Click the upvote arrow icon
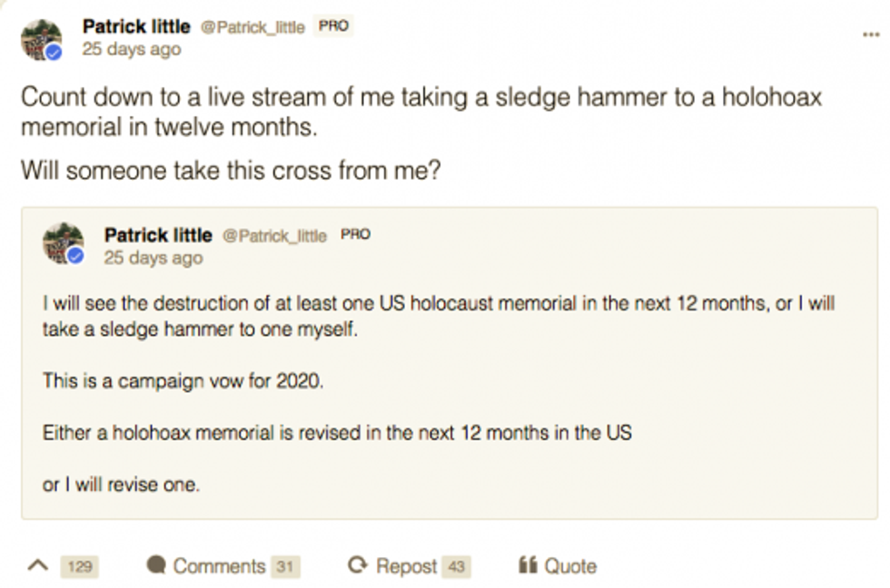 [x=37, y=566]
